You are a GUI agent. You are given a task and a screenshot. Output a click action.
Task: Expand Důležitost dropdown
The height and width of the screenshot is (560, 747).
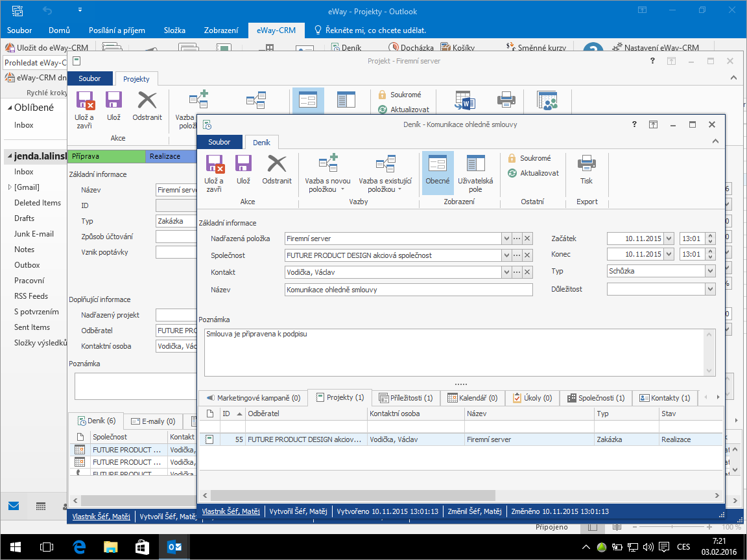click(710, 289)
